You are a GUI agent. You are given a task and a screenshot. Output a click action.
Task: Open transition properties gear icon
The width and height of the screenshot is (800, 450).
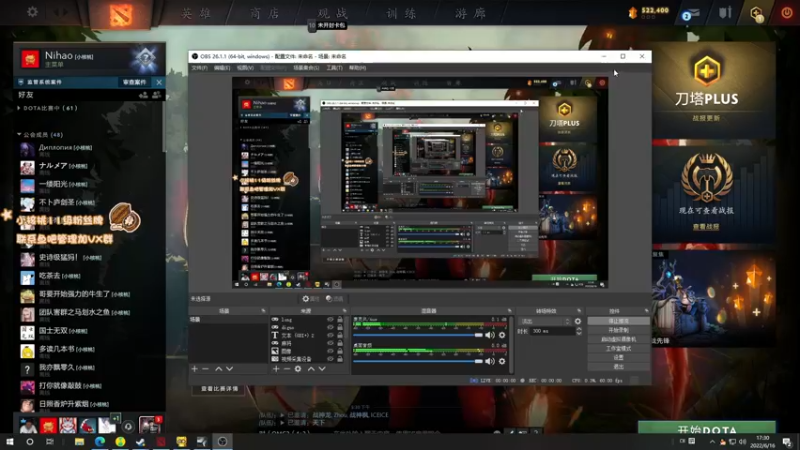(578, 321)
